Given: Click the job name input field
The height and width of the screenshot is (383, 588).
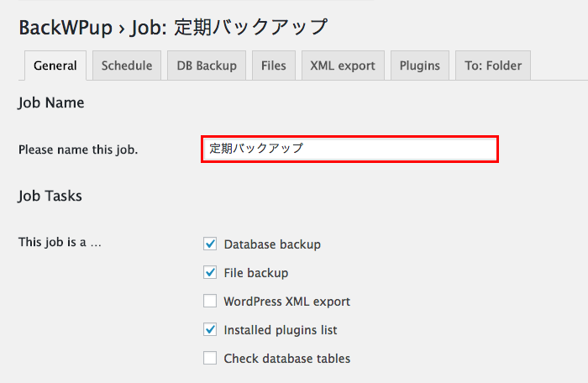Looking at the screenshot, I should (350, 149).
